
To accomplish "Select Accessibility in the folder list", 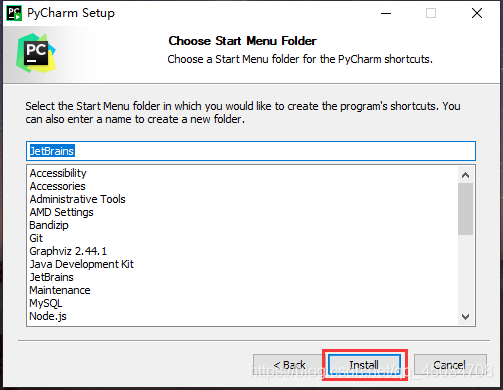I will pyautogui.click(x=58, y=173).
